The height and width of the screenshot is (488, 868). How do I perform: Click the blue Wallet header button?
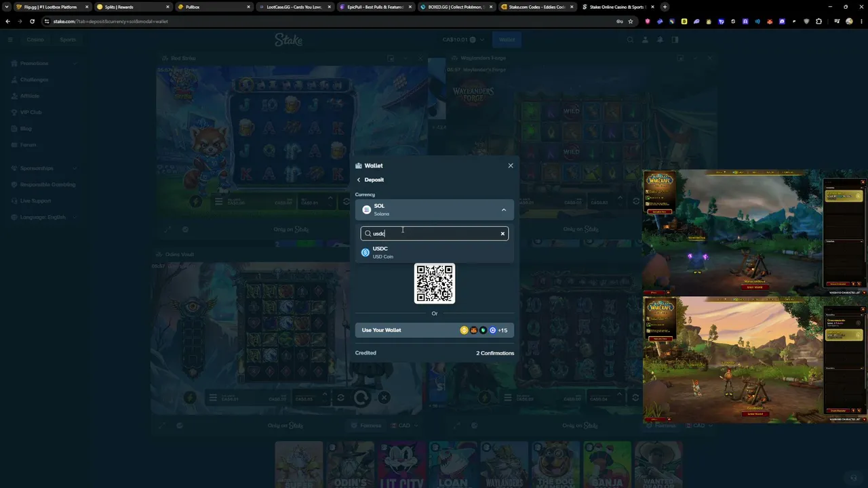[x=507, y=39]
